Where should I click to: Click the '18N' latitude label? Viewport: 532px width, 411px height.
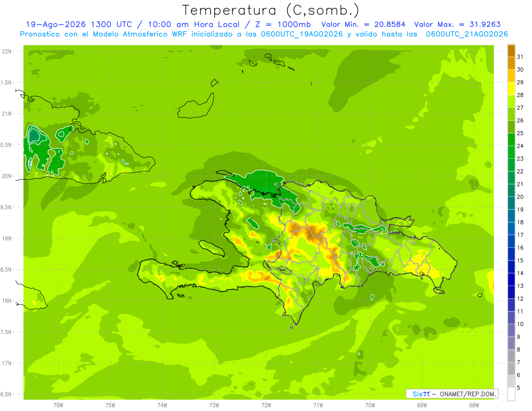[x=7, y=301]
